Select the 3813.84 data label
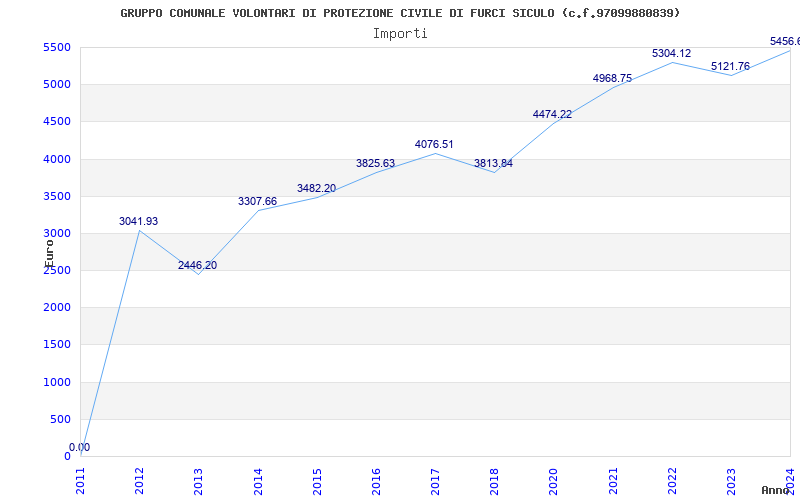 pos(493,163)
